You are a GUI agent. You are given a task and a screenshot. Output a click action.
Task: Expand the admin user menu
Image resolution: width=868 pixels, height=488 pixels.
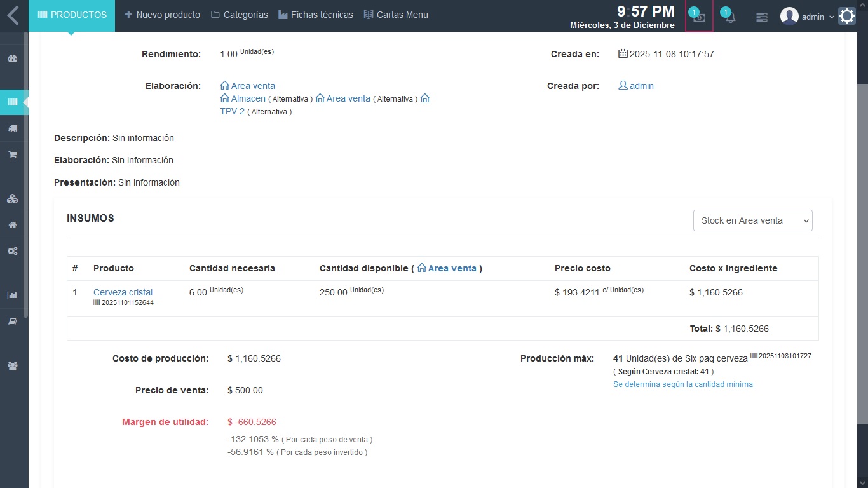[808, 17]
